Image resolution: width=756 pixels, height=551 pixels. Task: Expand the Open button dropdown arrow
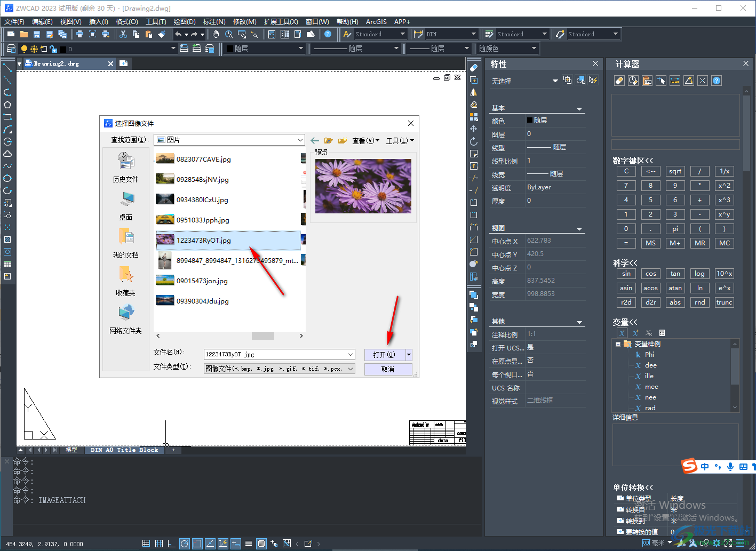(409, 355)
